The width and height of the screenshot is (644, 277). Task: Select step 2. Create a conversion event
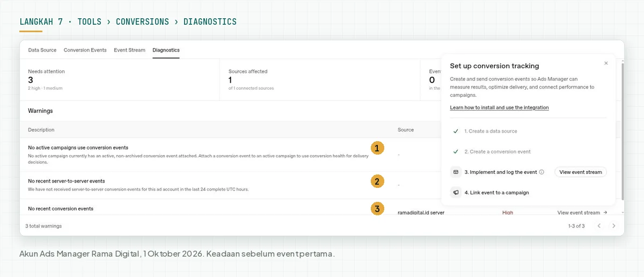497,151
